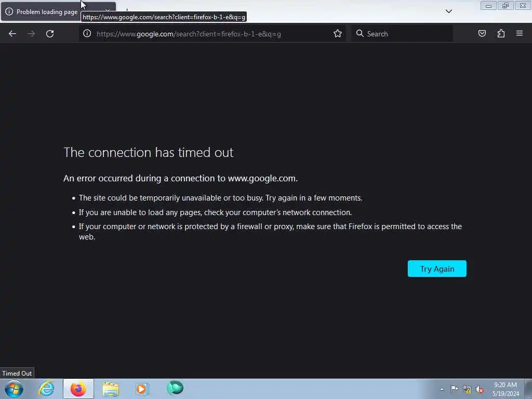Open the green round taskbar application
This screenshot has height=399, width=532.
tap(175, 388)
